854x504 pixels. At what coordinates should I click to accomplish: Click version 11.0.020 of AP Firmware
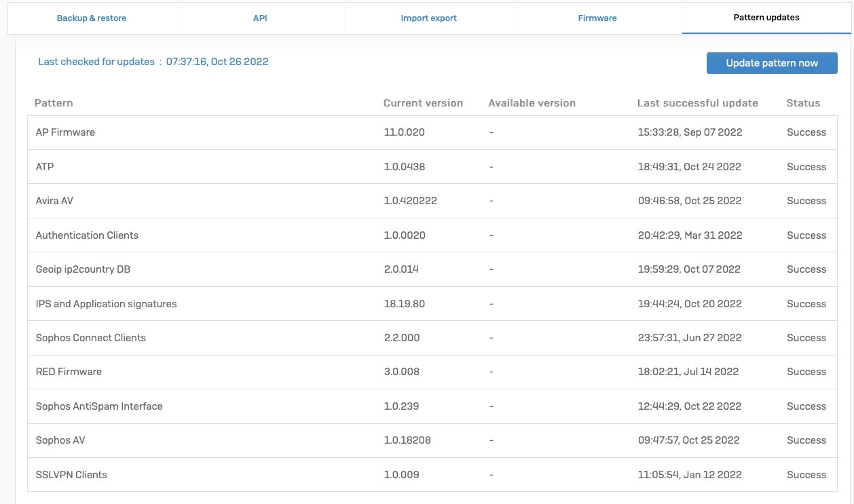pos(404,132)
